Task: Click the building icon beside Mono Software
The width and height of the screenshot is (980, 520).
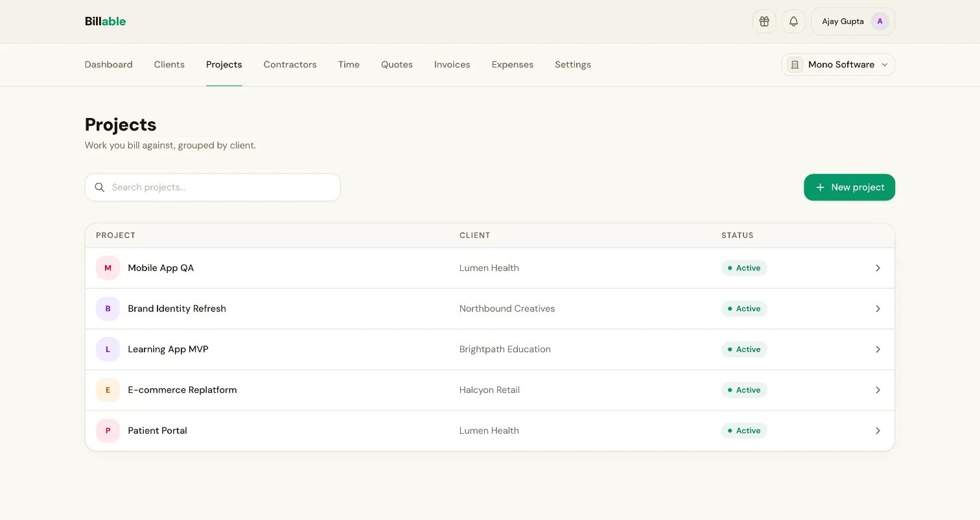Action: (795, 65)
